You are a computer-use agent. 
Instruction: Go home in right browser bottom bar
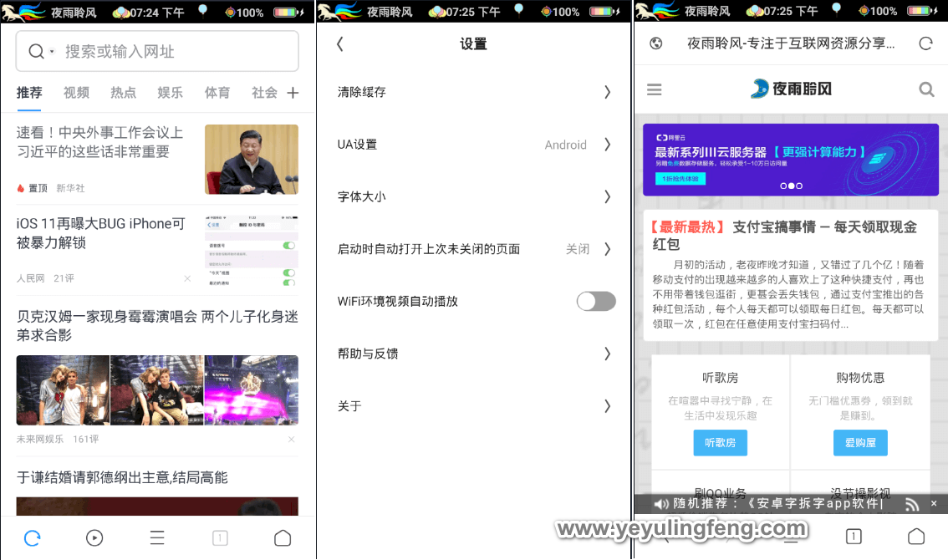(x=916, y=536)
